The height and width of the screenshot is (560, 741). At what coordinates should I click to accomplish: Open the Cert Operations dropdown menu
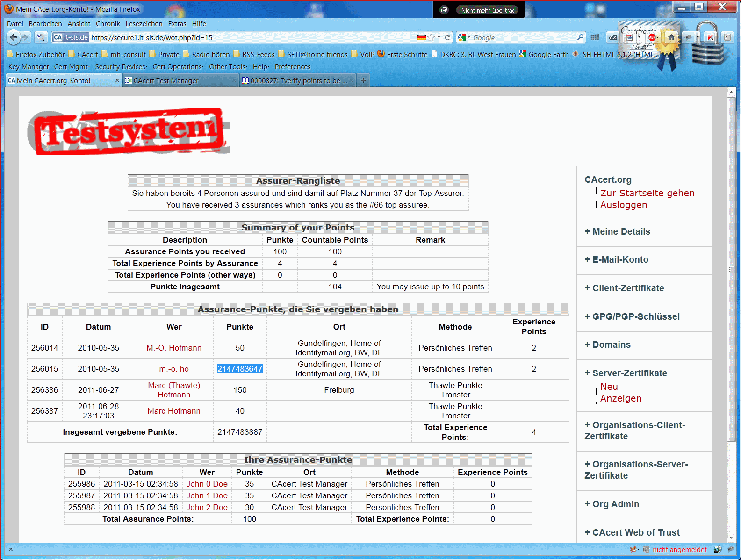click(x=178, y=67)
